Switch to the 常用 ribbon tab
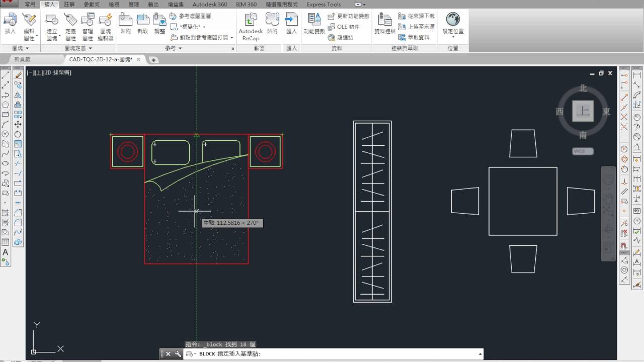The image size is (644, 362). 30,5
